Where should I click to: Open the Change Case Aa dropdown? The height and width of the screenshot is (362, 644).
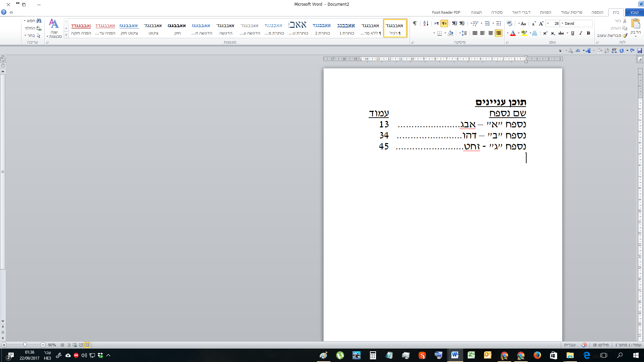[x=522, y=23]
